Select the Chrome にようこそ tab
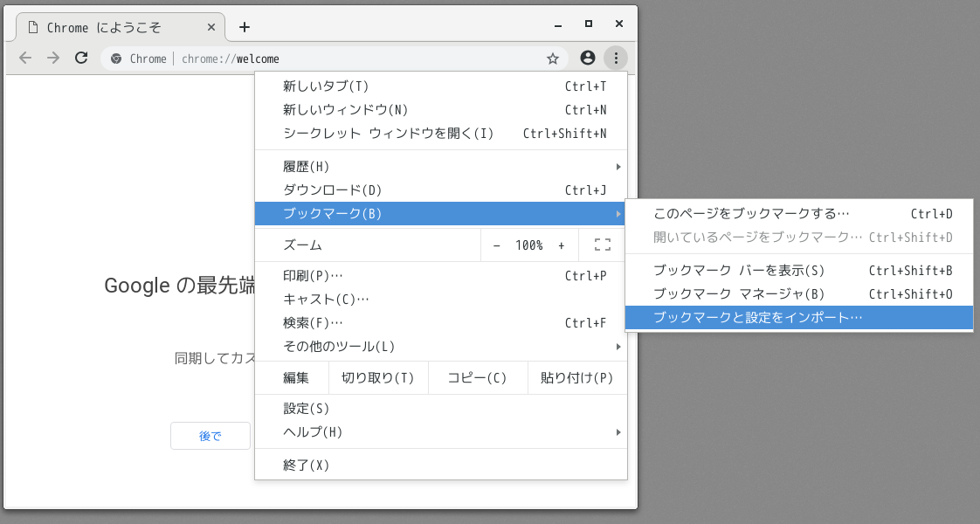This screenshot has height=524, width=980. point(120,27)
